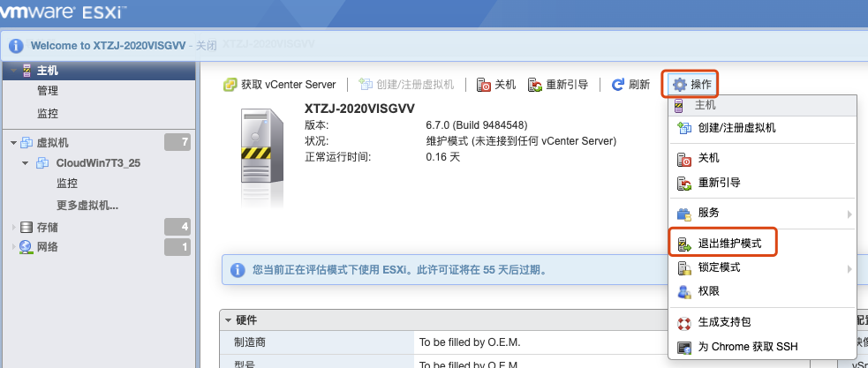The height and width of the screenshot is (368, 868).
Task: Click the 创建/注册虚拟机 icon in dropdown menu
Action: point(684,128)
